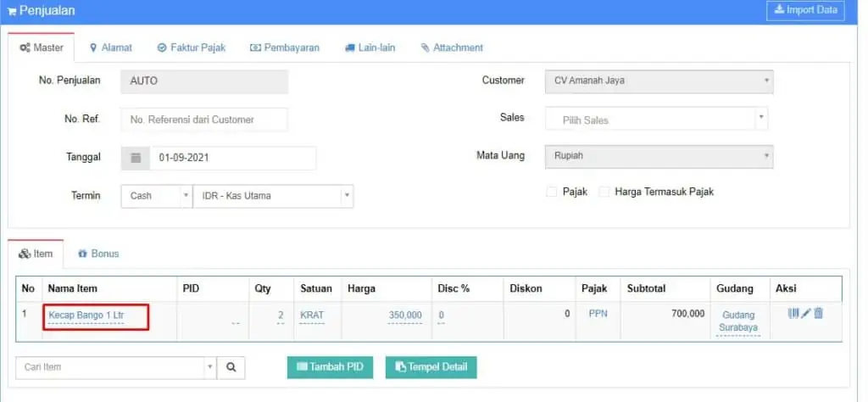Open the Pembayaran tab
868x402 pixels.
[285, 47]
